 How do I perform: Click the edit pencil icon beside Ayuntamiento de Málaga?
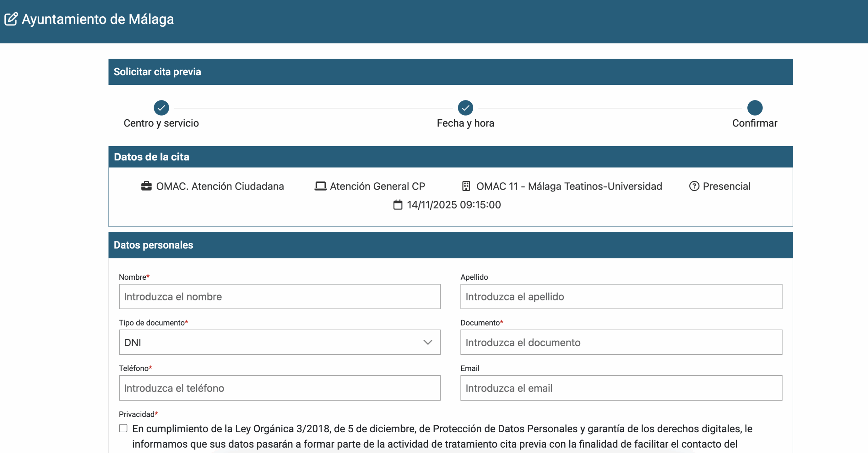[11, 19]
